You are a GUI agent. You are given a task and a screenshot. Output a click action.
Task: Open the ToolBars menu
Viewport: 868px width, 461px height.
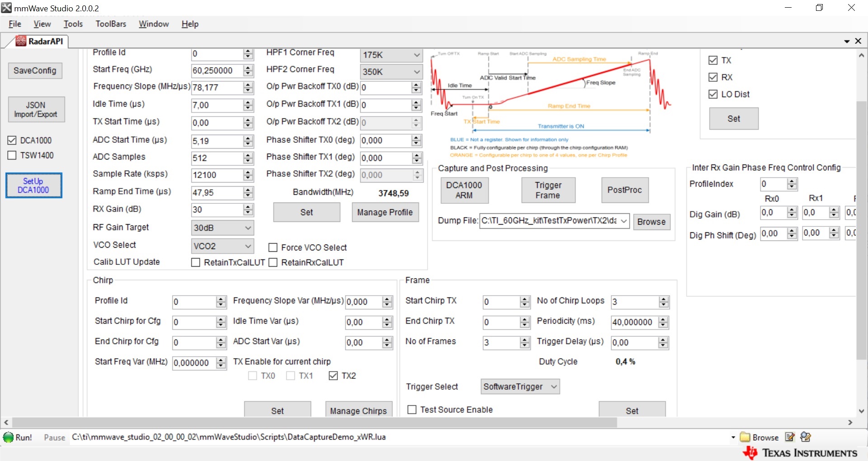[111, 24]
